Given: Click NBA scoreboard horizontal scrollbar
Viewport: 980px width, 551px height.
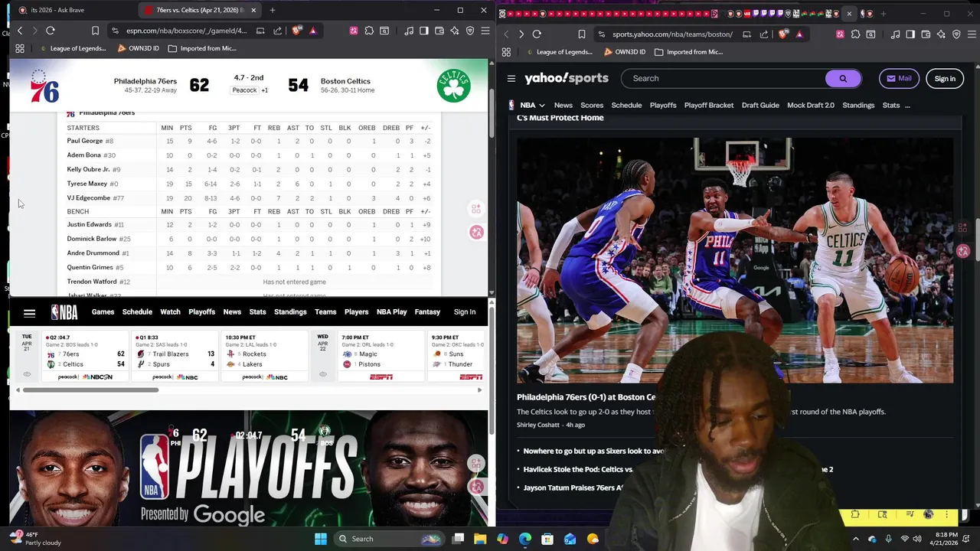Looking at the screenshot, I should [90, 390].
